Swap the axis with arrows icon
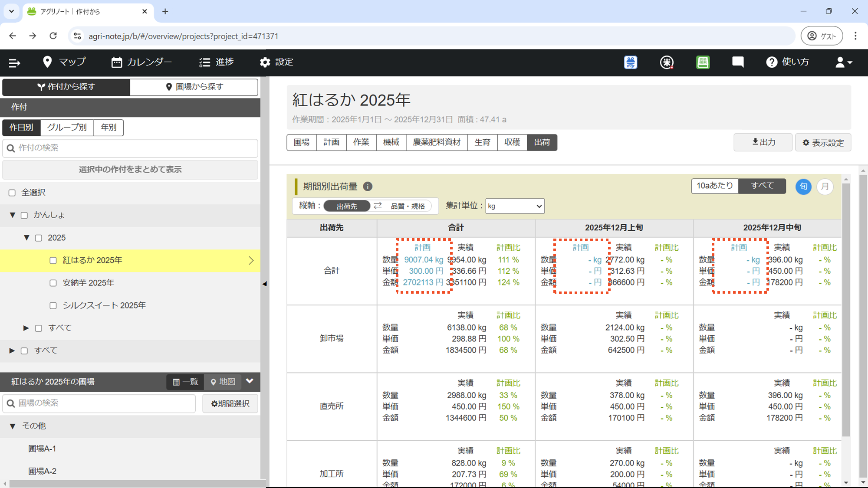 (378, 206)
